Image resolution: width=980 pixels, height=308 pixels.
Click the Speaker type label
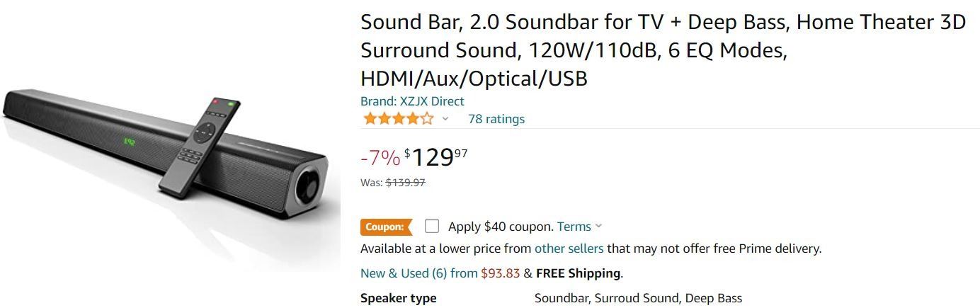pyautogui.click(x=398, y=298)
